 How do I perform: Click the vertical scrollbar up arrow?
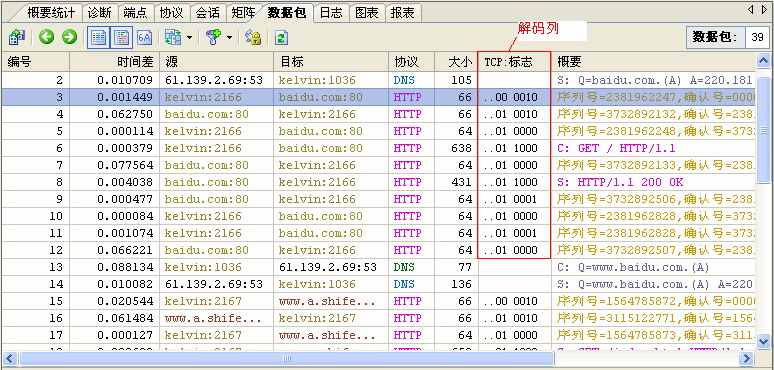point(763,61)
